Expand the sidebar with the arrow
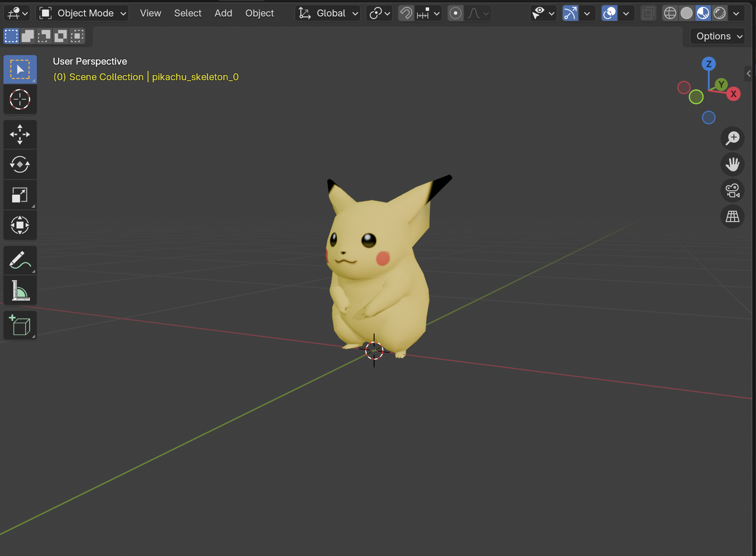 tap(749, 74)
